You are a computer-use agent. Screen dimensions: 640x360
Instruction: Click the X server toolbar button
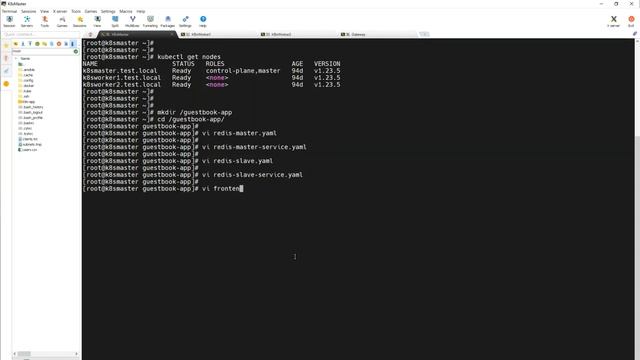(613, 21)
